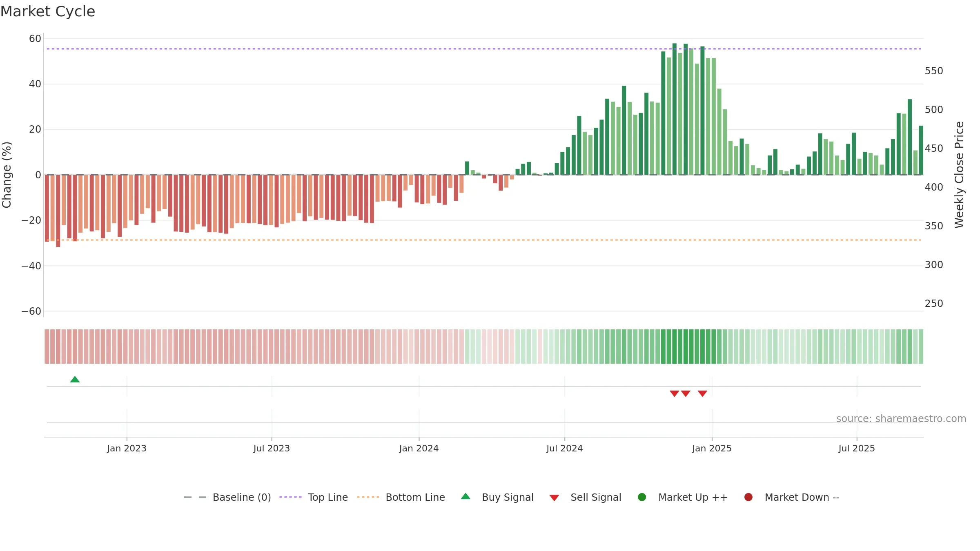Screen dimensions: 980x551
Task: Click the 550 tick on the right axis
Action: click(x=934, y=71)
